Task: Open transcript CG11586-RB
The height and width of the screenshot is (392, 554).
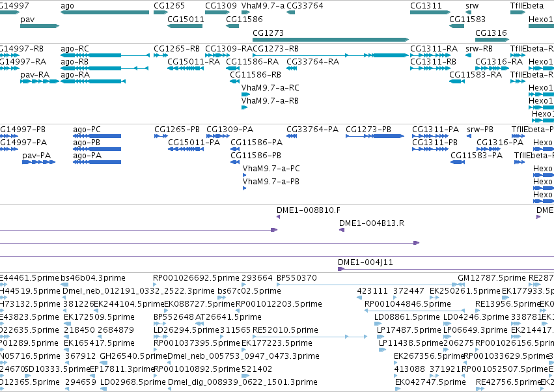Action: [x=255, y=75]
